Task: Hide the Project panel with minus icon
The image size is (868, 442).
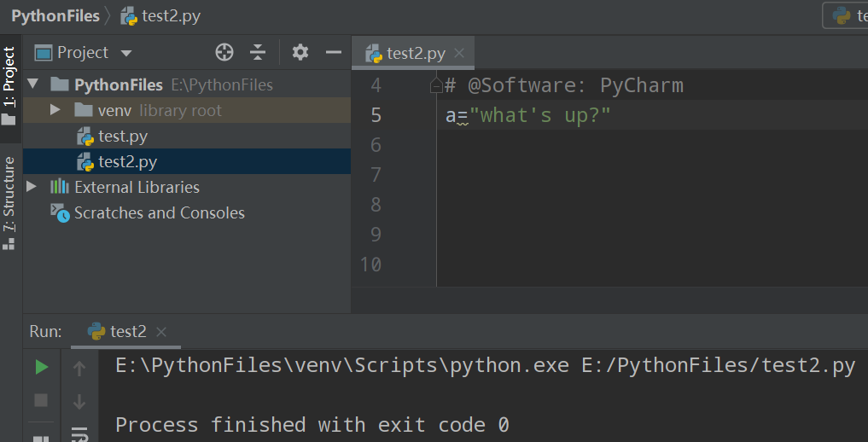Action: pos(333,53)
